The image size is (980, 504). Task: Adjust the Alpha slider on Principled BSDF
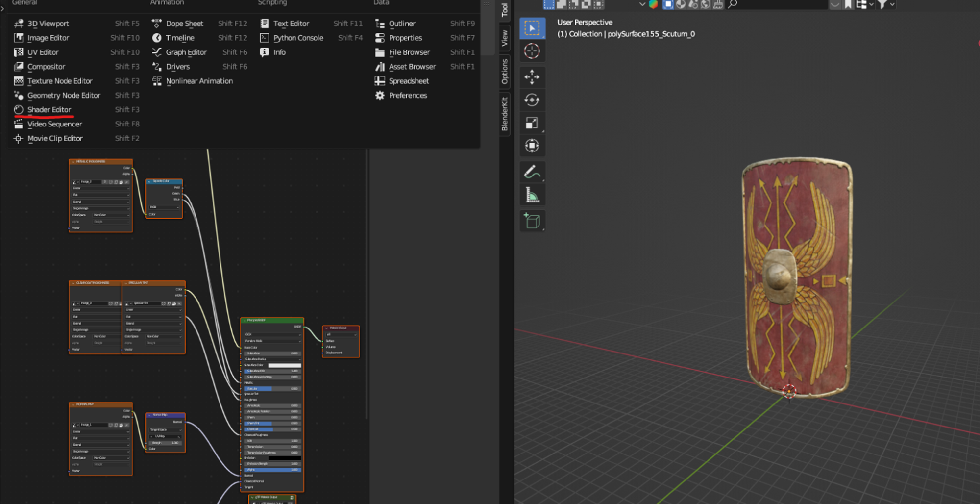pyautogui.click(x=272, y=470)
